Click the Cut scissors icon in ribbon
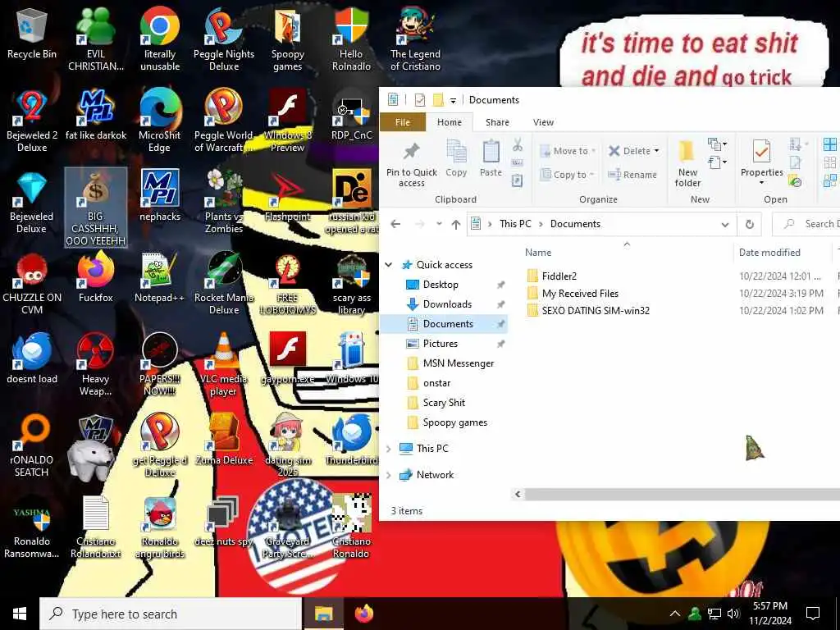 pyautogui.click(x=517, y=144)
